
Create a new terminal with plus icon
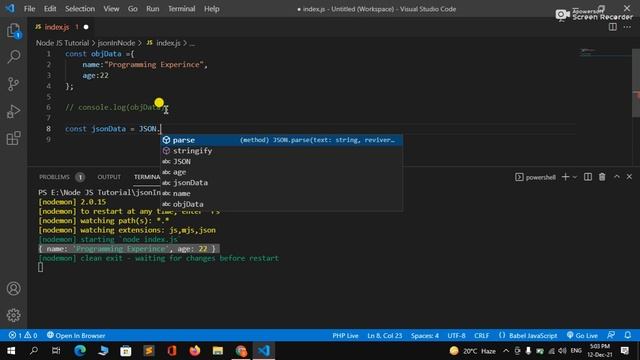pyautogui.click(x=565, y=177)
